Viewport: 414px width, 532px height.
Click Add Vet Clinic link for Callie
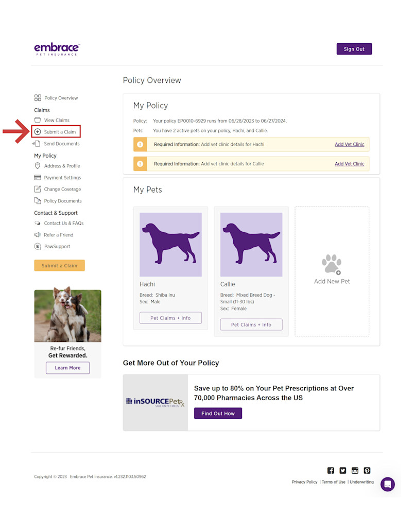point(349,164)
